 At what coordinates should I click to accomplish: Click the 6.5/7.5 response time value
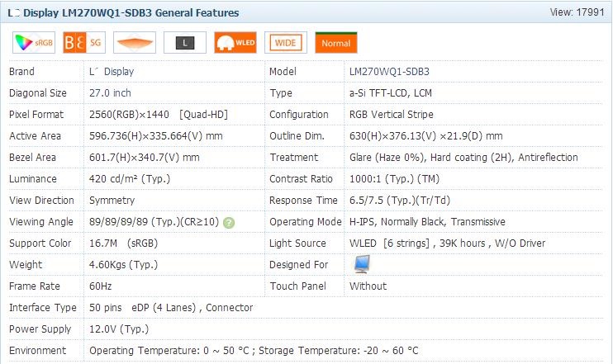tap(400, 201)
